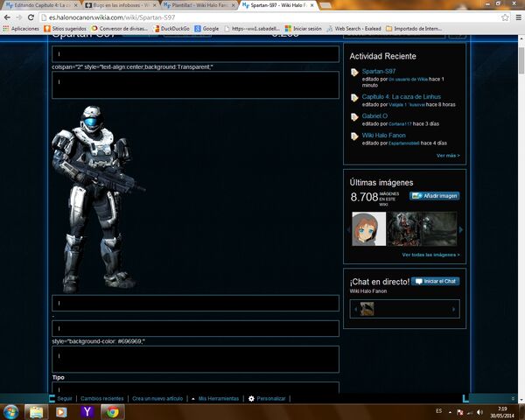This screenshot has height=420, width=525.
Task: Click the Wikia user link editing Spartan-S97
Action: click(x=408, y=80)
